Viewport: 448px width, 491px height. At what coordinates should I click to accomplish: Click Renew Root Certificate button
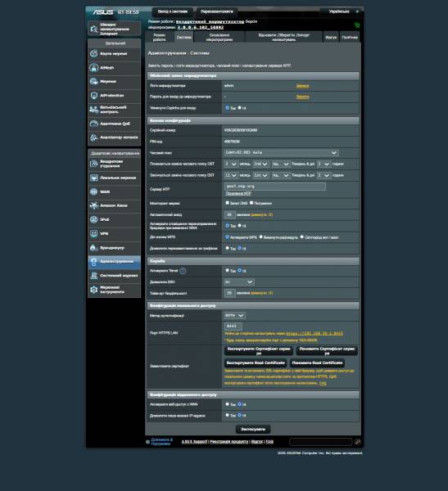click(317, 363)
